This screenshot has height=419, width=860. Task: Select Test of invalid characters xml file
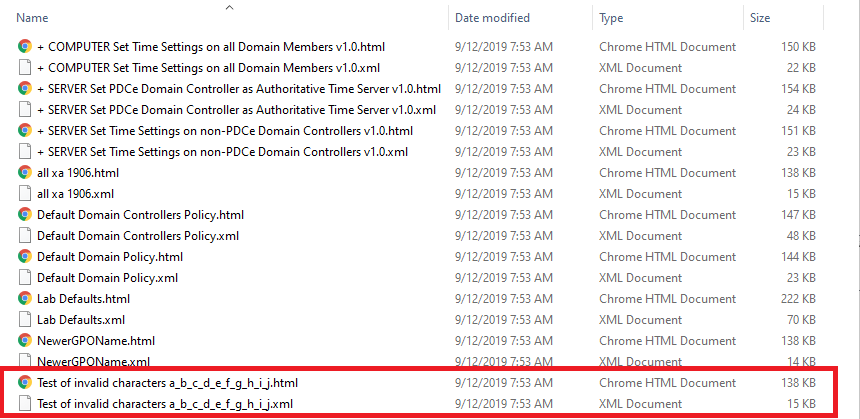[x=165, y=404]
